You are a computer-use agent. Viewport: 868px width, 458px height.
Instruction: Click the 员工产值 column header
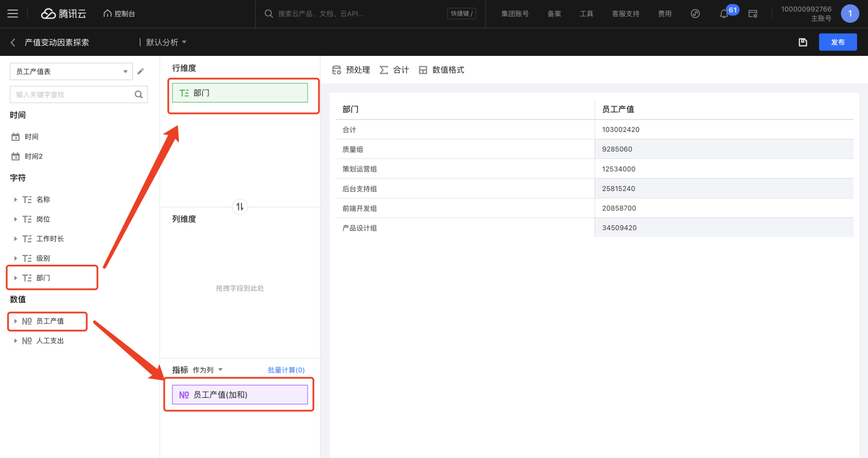618,109
